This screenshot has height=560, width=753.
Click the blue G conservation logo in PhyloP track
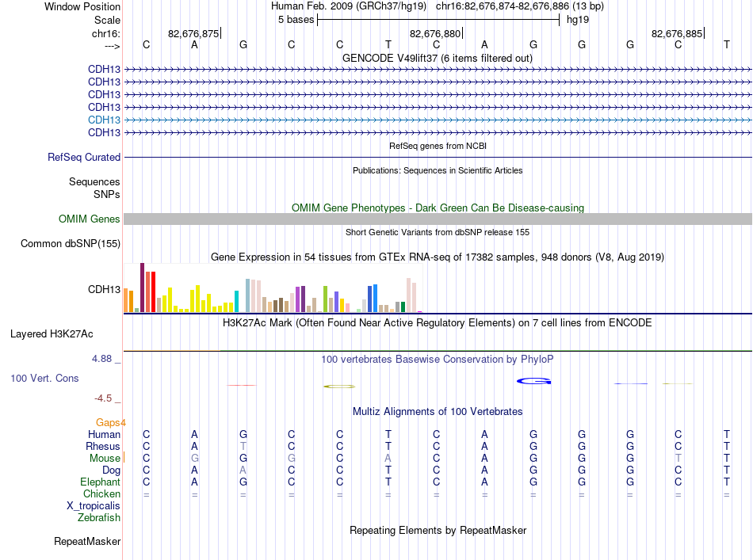[x=533, y=381]
